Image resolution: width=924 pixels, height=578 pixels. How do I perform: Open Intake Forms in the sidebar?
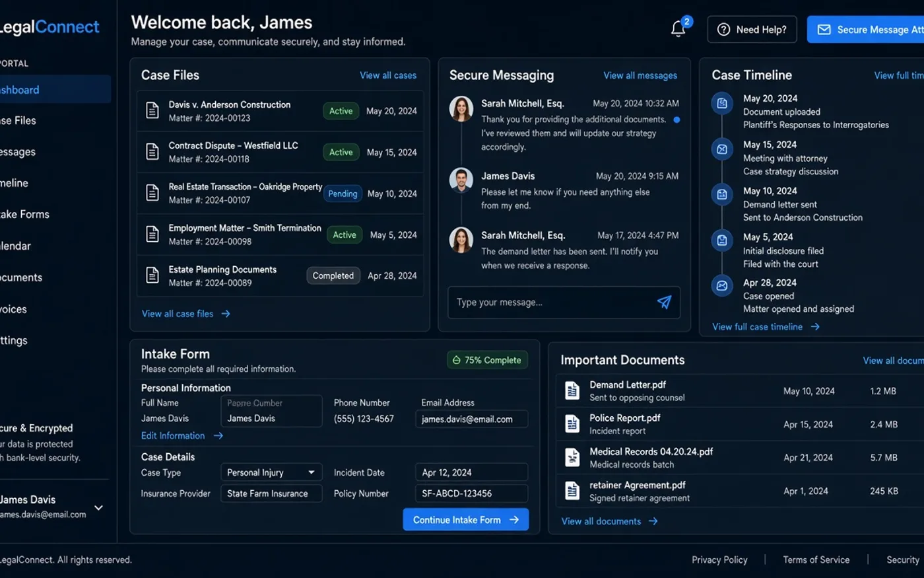pos(25,214)
